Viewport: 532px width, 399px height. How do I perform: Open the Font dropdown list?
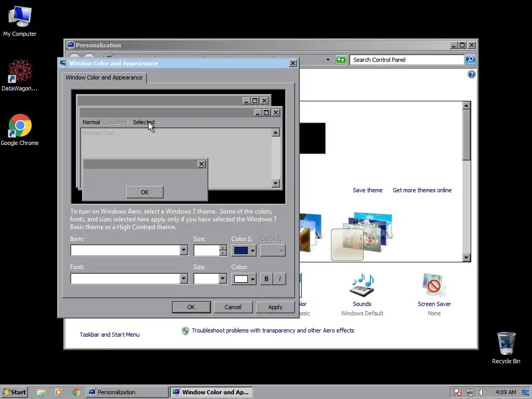pyautogui.click(x=183, y=279)
